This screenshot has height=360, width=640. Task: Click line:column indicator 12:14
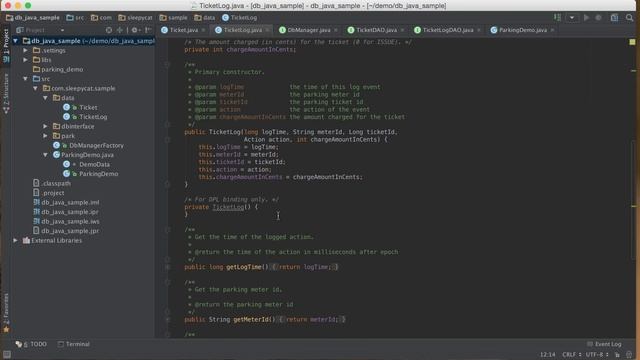[548, 354]
